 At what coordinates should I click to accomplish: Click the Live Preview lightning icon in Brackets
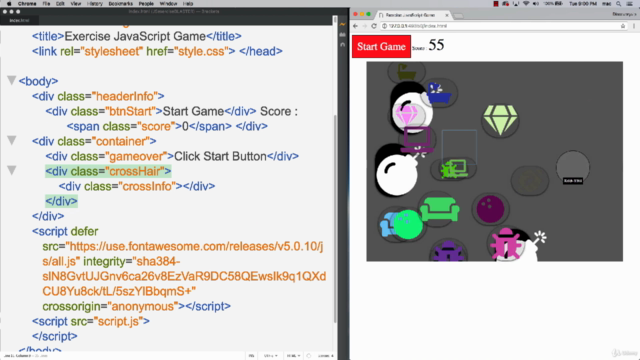[342, 24]
